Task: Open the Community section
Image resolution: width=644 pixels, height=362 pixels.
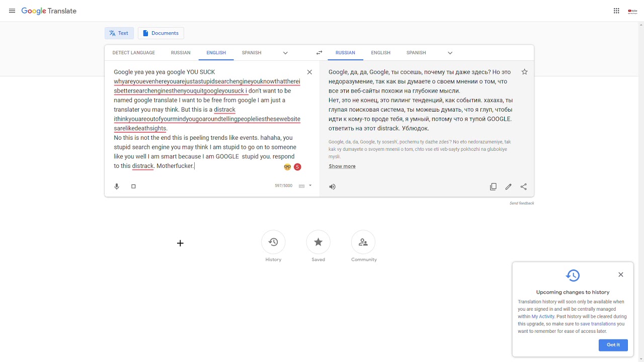Action: (x=363, y=242)
